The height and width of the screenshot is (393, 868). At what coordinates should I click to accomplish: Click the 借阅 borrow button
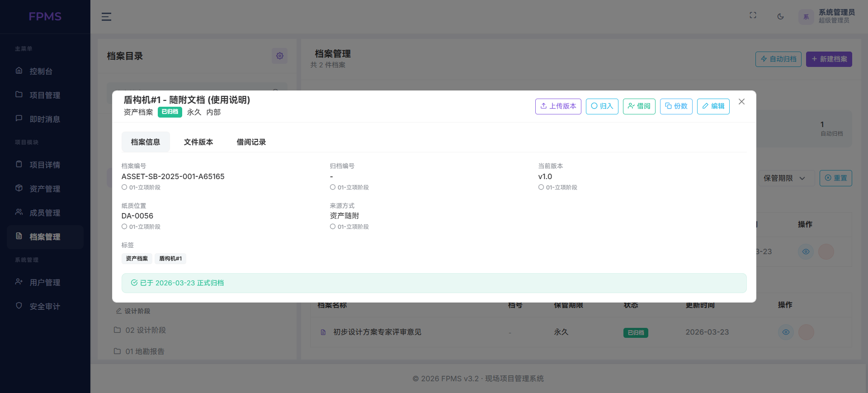tap(639, 106)
